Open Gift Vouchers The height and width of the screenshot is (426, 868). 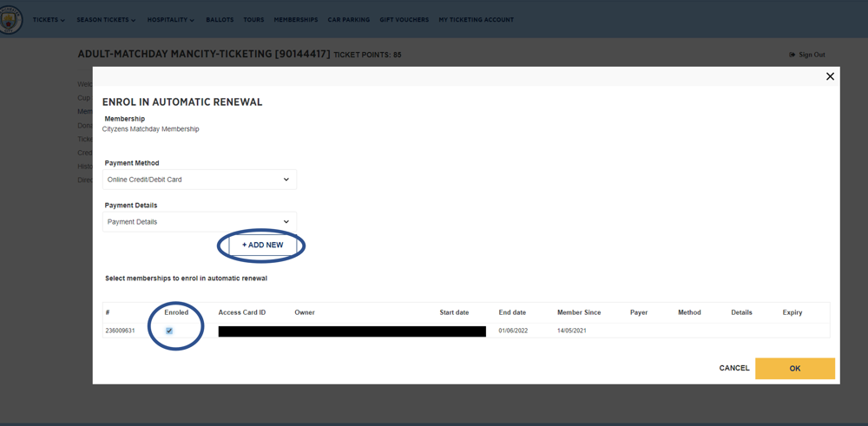(x=404, y=20)
